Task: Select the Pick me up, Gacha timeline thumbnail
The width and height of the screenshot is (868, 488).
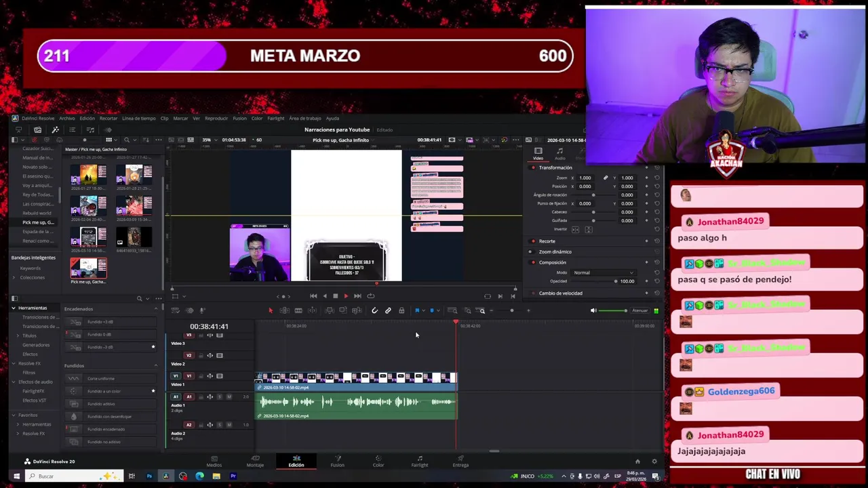Action: 88,270
